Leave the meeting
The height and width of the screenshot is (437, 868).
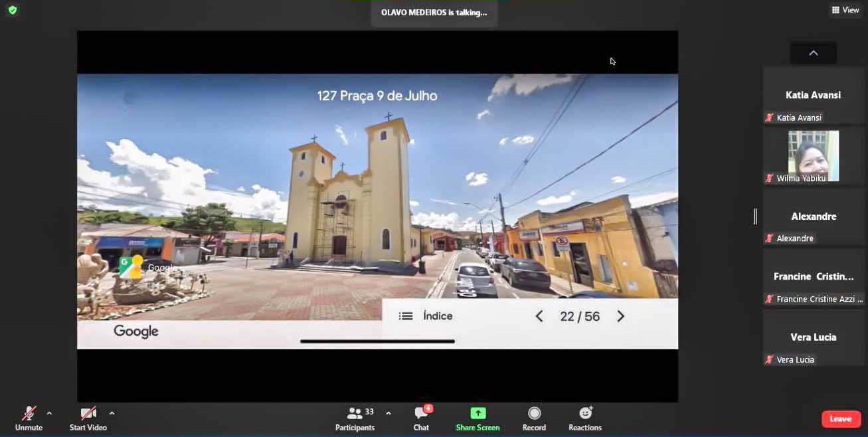[841, 418]
